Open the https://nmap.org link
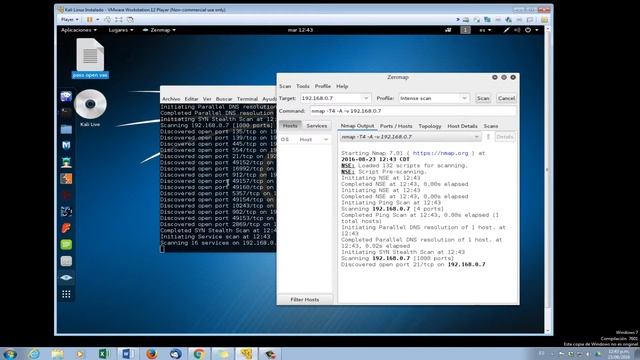640x360 pixels. pyautogui.click(x=440, y=153)
